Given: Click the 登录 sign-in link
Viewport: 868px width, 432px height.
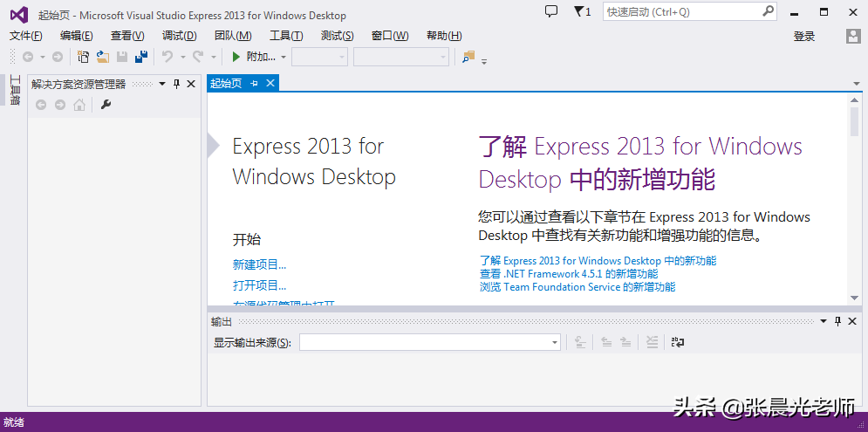Looking at the screenshot, I should [x=804, y=37].
